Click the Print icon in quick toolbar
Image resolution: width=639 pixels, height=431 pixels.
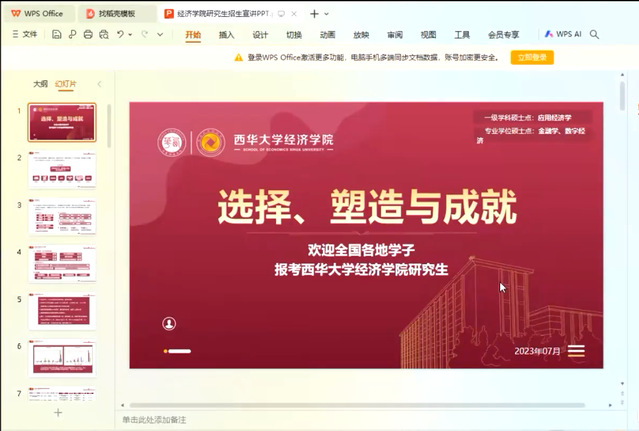pos(89,34)
